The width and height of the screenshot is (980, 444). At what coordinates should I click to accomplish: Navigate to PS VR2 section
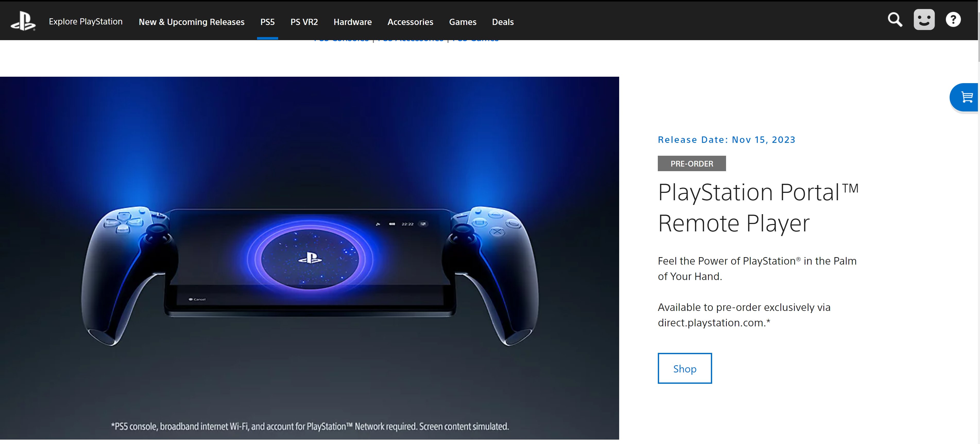[304, 21]
